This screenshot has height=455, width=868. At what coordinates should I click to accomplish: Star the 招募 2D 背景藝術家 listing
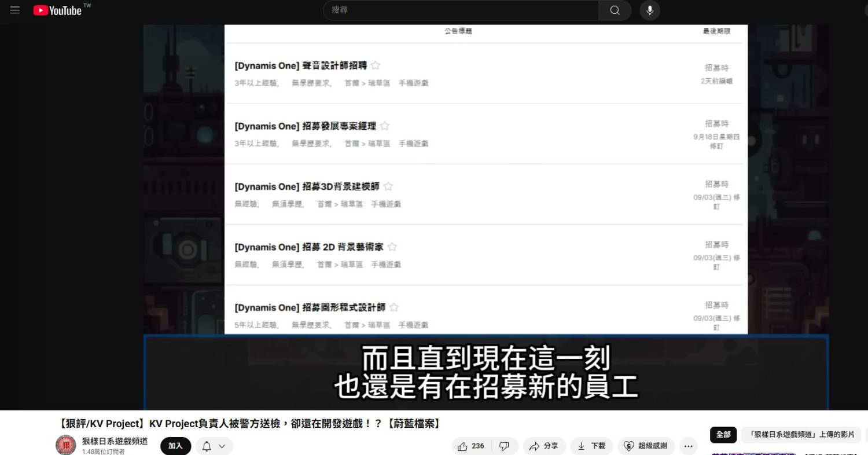tap(392, 247)
